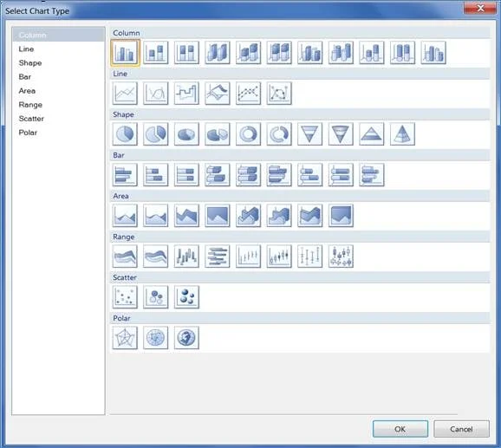
Task: Open the Column category in the sidebar
Action: [x=58, y=35]
